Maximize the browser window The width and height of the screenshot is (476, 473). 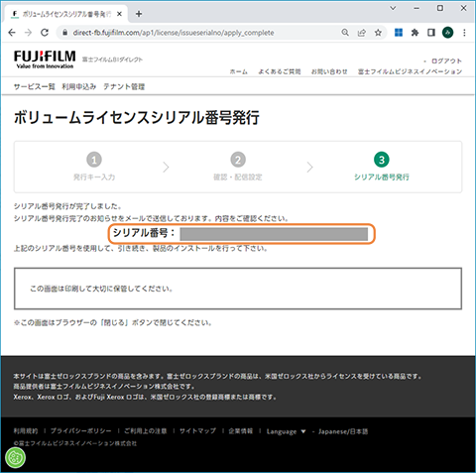pos(440,8)
